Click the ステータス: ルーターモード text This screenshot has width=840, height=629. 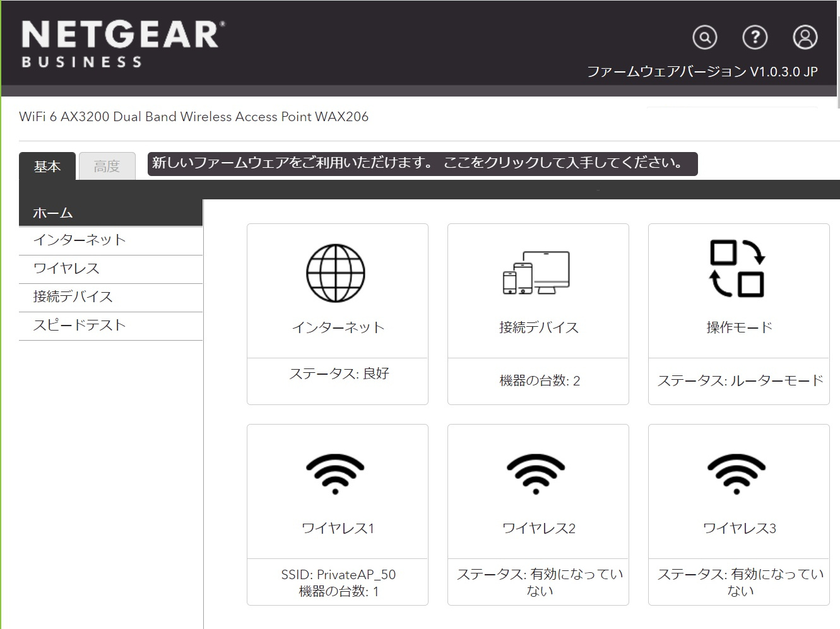[740, 380]
